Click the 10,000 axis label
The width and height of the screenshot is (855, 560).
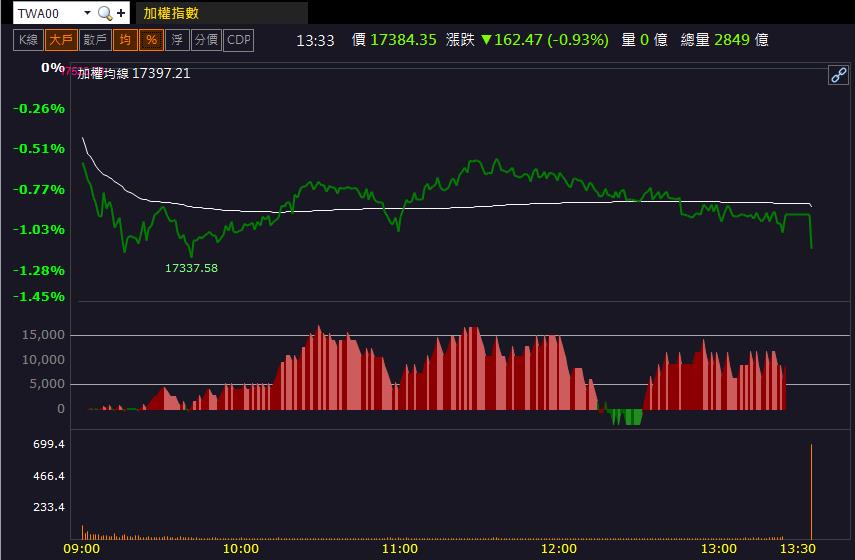tap(43, 360)
